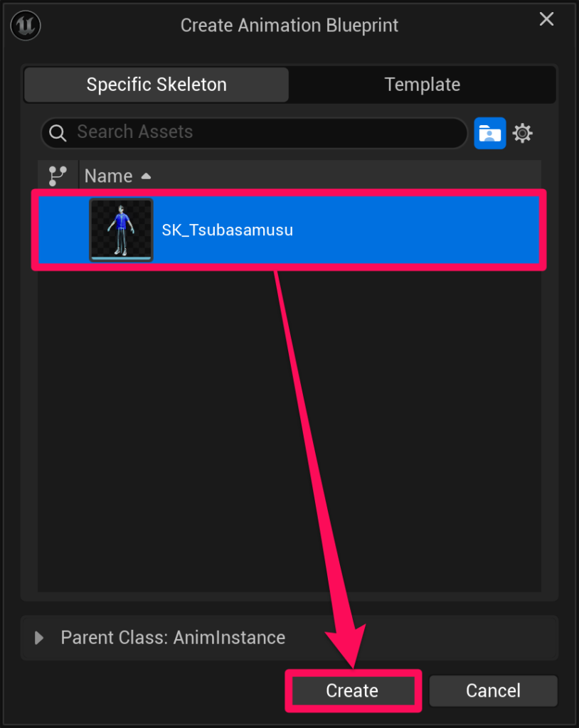The image size is (579, 728).
Task: Click the magnifier icon in search bar
Action: (x=58, y=132)
